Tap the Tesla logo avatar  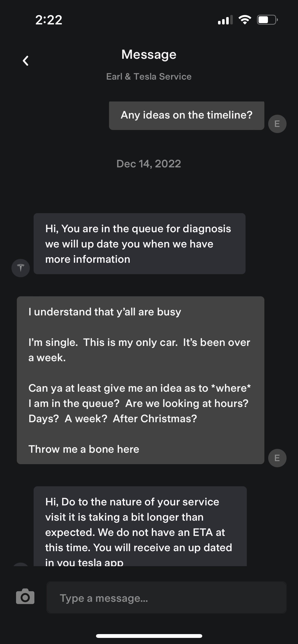(x=21, y=268)
